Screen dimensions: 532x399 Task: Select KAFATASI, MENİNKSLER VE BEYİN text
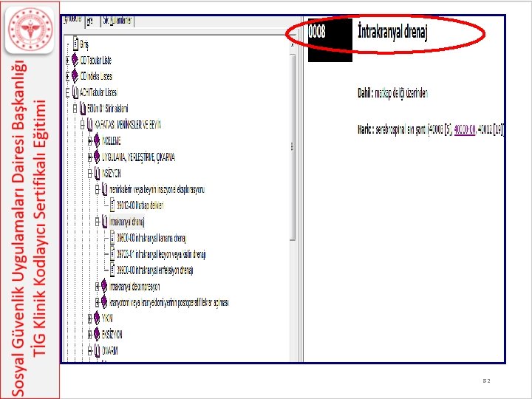128,125
